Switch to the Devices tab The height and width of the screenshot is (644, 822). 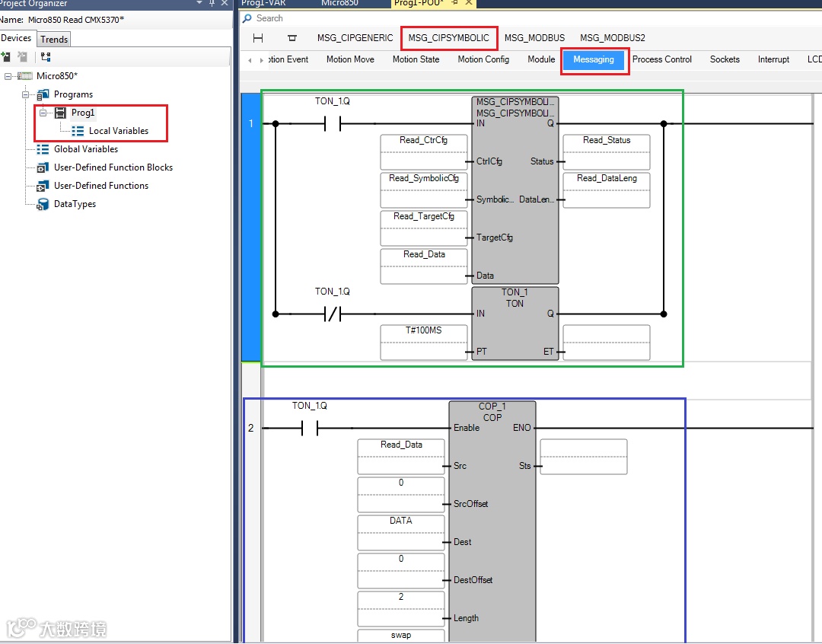click(x=16, y=38)
